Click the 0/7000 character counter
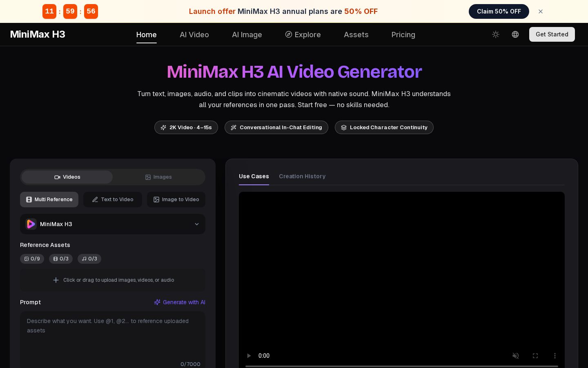This screenshot has height=368, width=588. pyautogui.click(x=190, y=364)
